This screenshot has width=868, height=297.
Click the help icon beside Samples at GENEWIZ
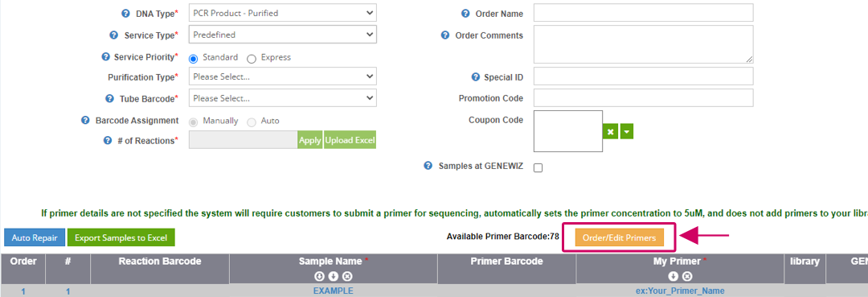click(x=428, y=166)
